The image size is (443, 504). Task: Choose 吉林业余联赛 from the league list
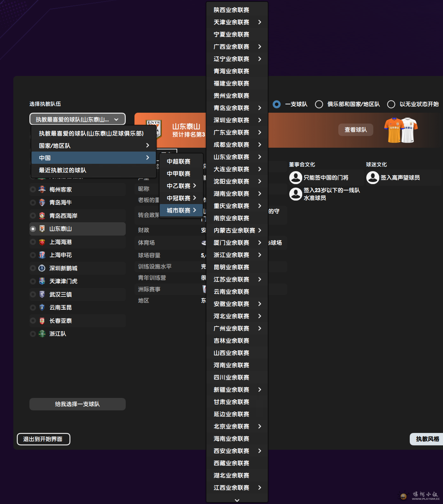click(237, 341)
